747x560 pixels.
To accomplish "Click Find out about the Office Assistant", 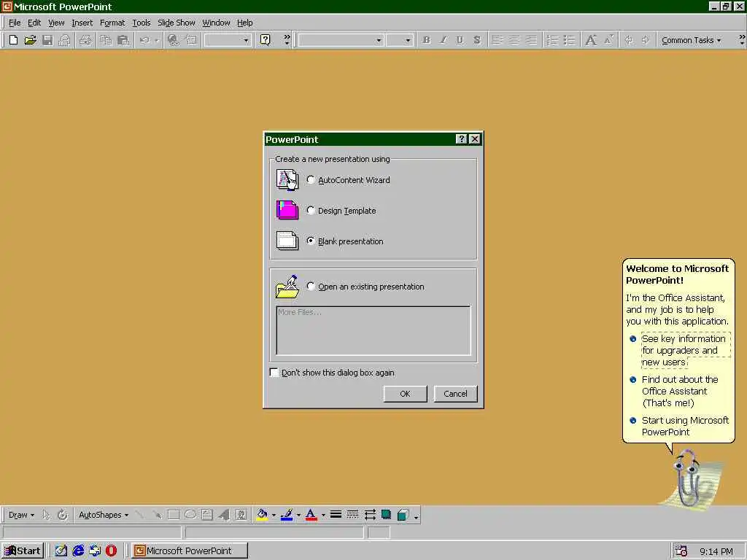I will click(680, 391).
